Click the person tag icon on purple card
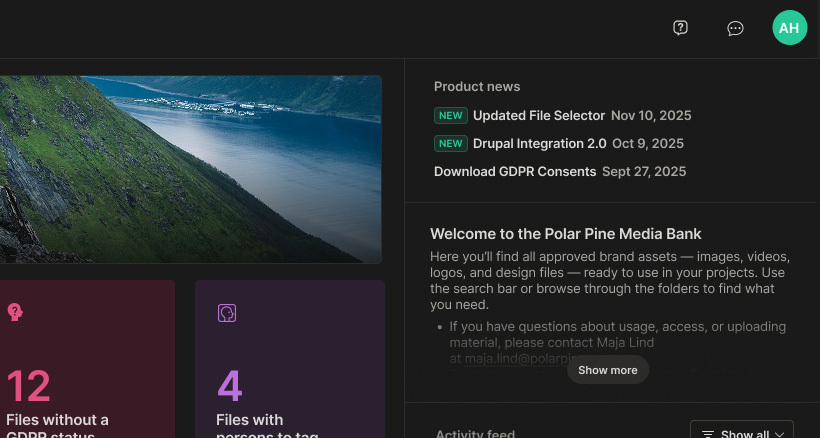The image size is (820, 438). point(227,313)
